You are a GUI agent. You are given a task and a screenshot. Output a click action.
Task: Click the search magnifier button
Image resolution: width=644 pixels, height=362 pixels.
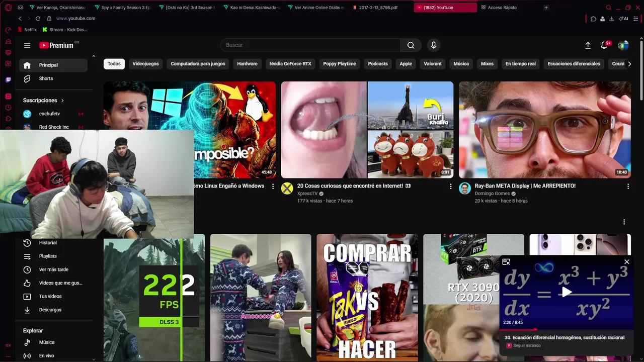(411, 45)
